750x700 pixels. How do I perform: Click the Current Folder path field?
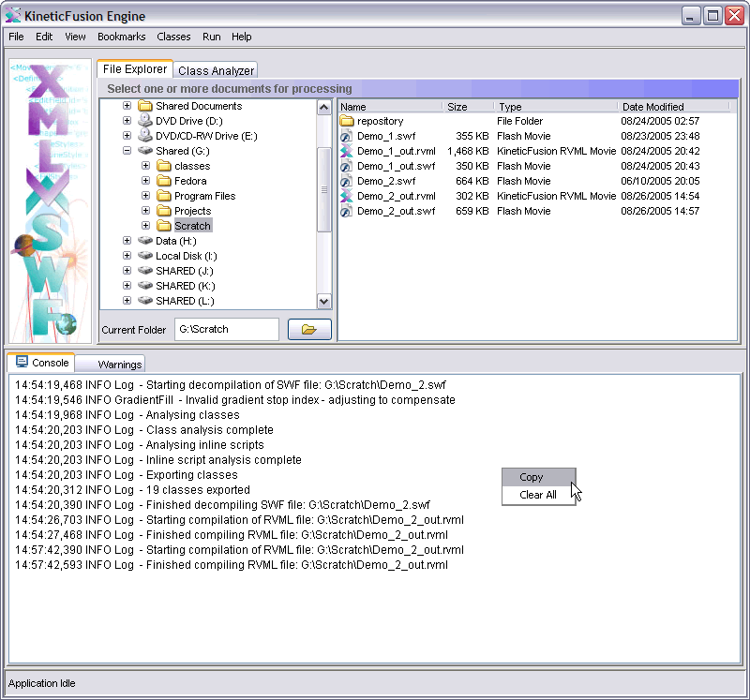[226, 330]
